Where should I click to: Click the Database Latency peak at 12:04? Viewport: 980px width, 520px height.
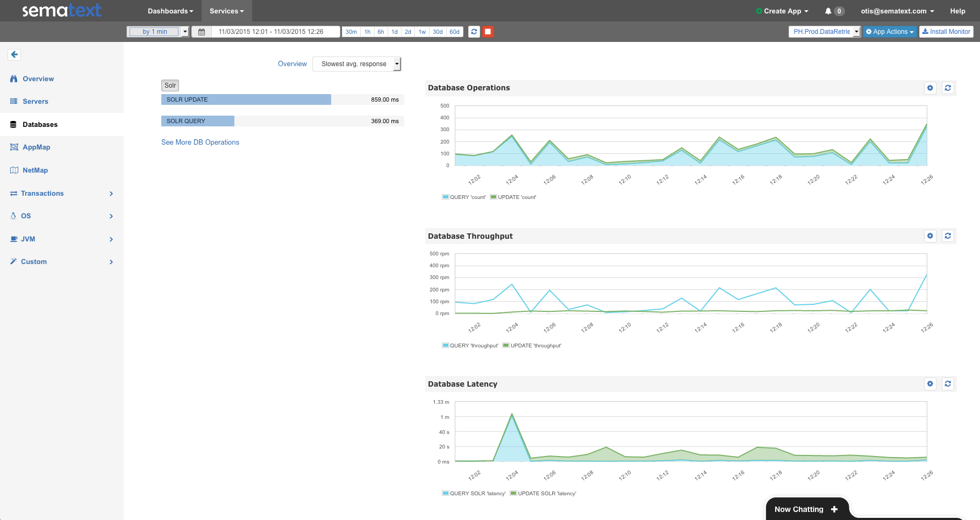(x=512, y=414)
